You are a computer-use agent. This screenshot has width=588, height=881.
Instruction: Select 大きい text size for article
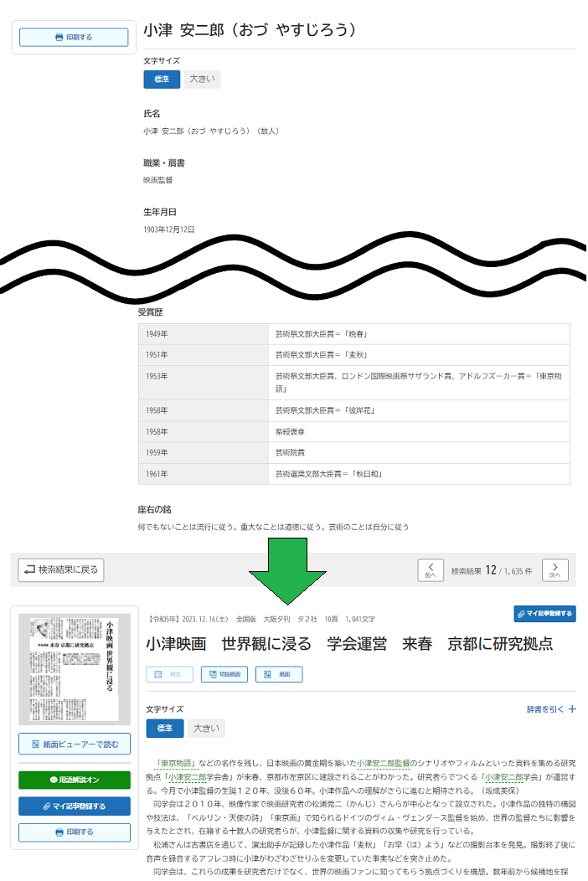[x=205, y=729]
